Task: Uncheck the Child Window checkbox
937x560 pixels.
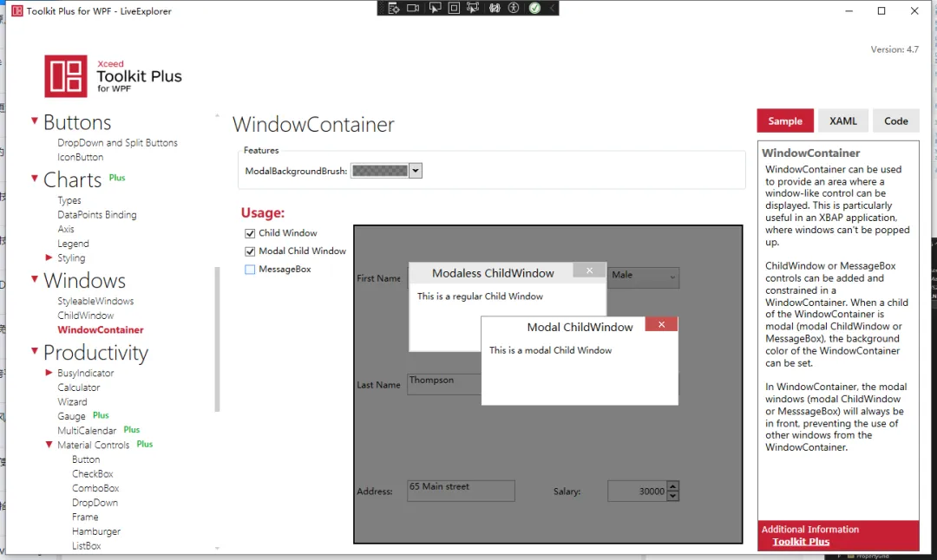Action: tap(250, 232)
